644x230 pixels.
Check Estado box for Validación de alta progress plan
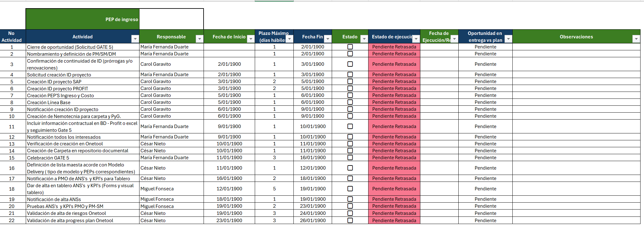click(x=350, y=221)
